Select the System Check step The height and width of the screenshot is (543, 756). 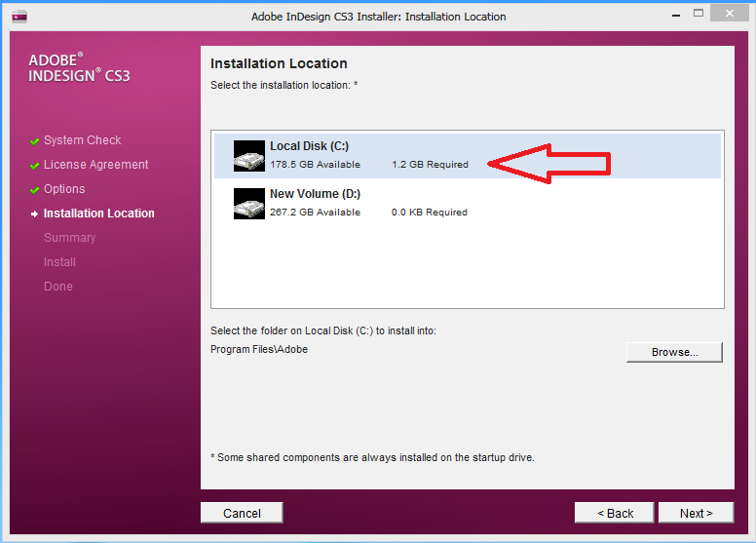(83, 140)
